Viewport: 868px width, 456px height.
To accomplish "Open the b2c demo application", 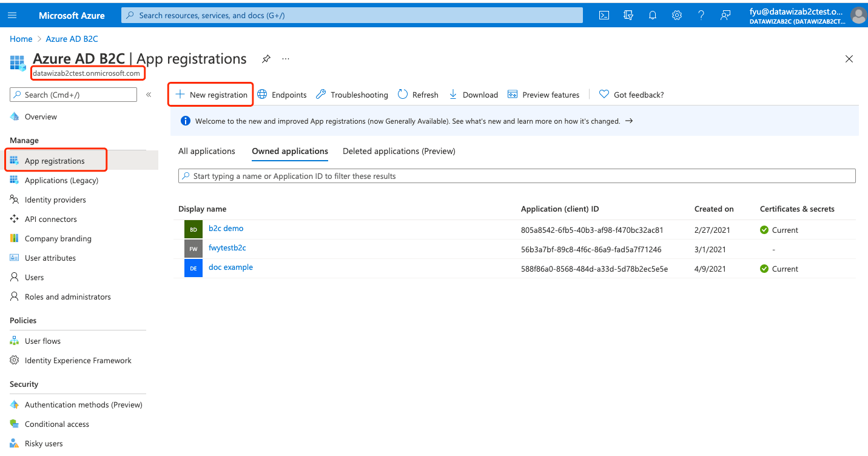I will [x=226, y=229].
